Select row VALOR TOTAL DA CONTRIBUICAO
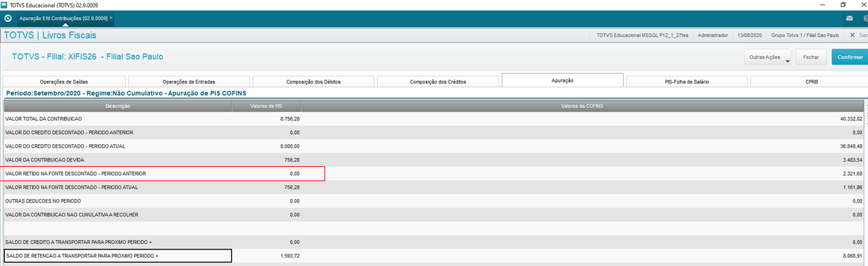This screenshot has width=868, height=266. point(434,119)
